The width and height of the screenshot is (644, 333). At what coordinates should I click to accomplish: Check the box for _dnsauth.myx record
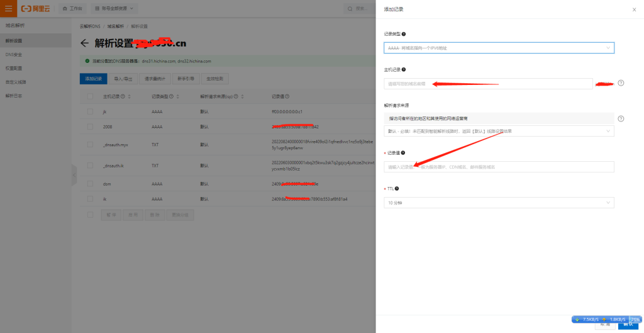(x=90, y=145)
